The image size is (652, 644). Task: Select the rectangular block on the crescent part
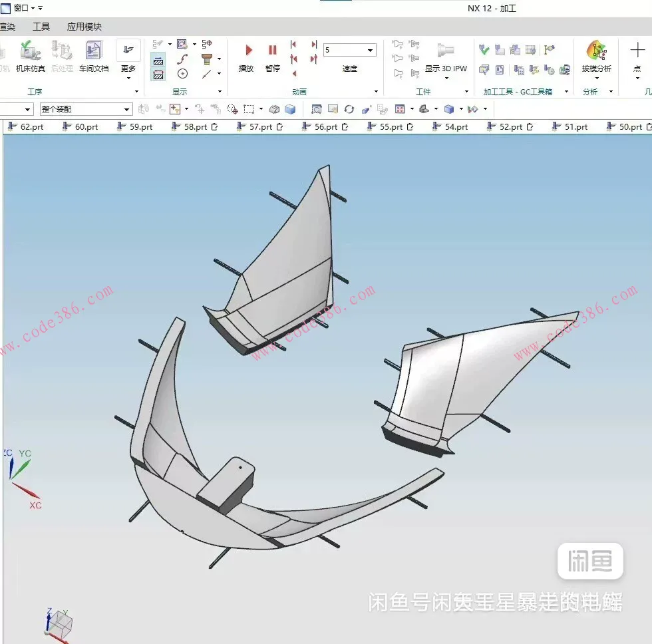(227, 484)
